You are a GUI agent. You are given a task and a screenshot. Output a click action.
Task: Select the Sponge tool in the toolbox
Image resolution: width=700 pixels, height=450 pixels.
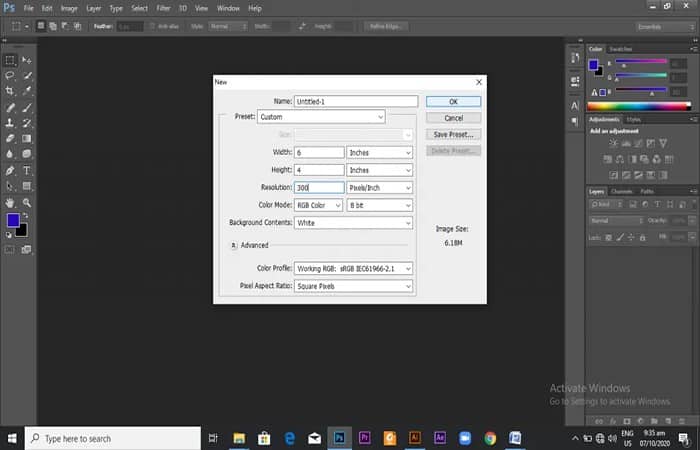pos(27,154)
